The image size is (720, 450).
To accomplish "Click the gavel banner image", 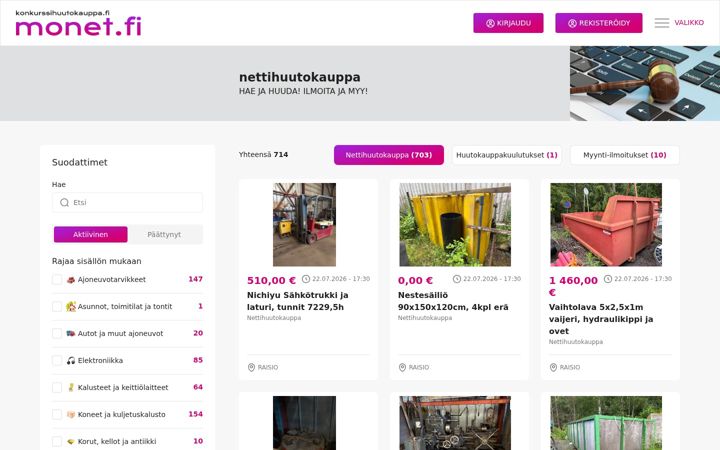I will tap(645, 83).
